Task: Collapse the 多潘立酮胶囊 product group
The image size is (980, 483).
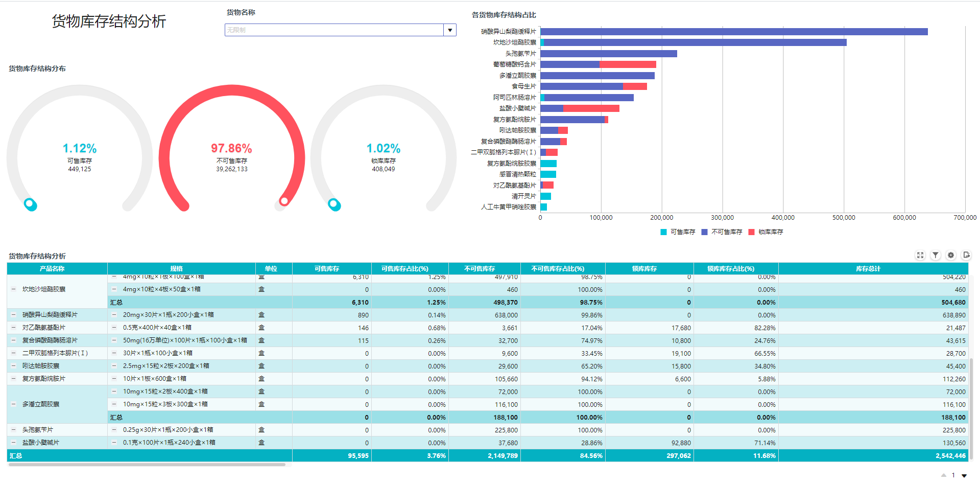Action: click(x=14, y=404)
